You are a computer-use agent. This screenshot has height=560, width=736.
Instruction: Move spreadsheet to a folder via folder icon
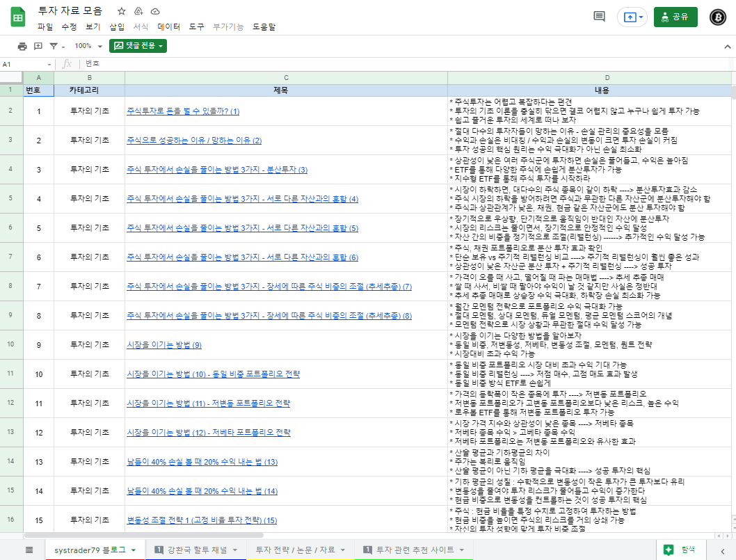point(138,10)
